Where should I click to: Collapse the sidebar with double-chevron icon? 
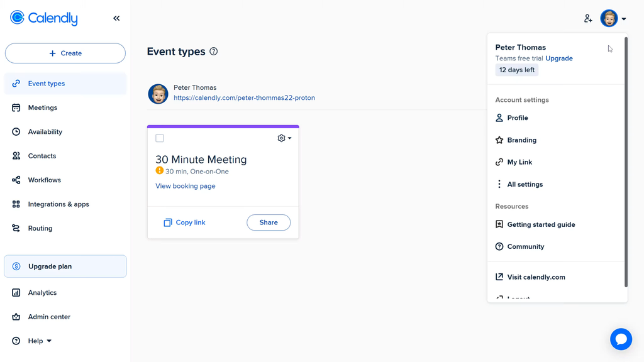116,18
